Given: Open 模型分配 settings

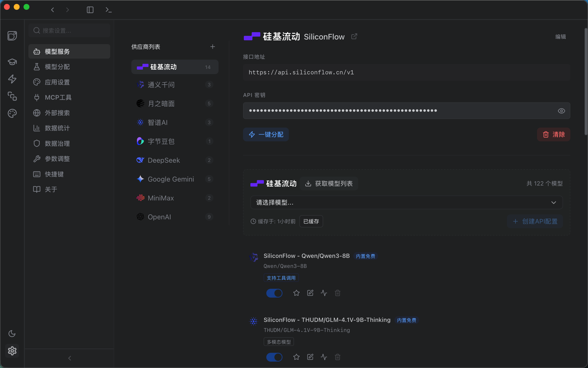Looking at the screenshot, I should click(x=69, y=67).
